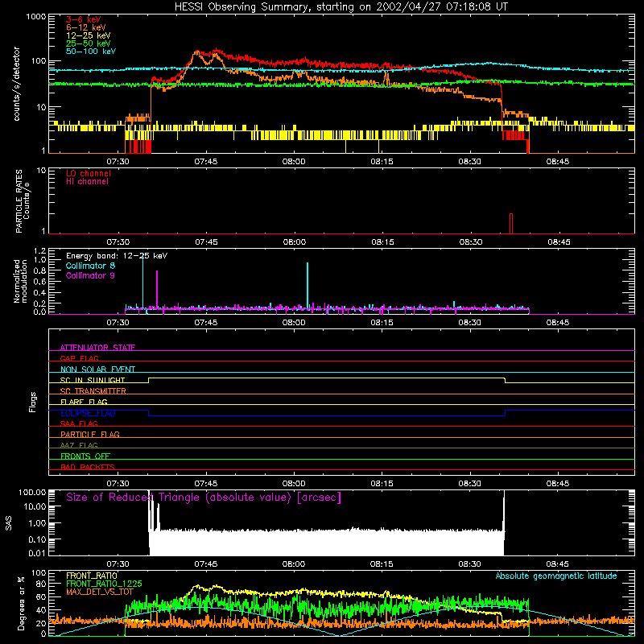Viewport: 644px width, 644px height.
Task: Click the 'Size of Reduced Triangle' caption
Action: click(204, 497)
